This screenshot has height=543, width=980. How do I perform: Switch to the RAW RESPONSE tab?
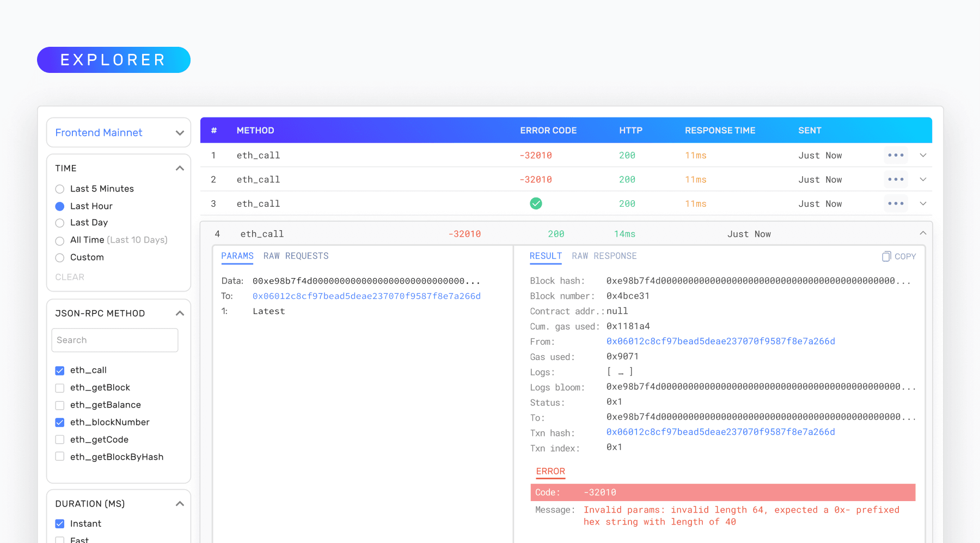(604, 256)
